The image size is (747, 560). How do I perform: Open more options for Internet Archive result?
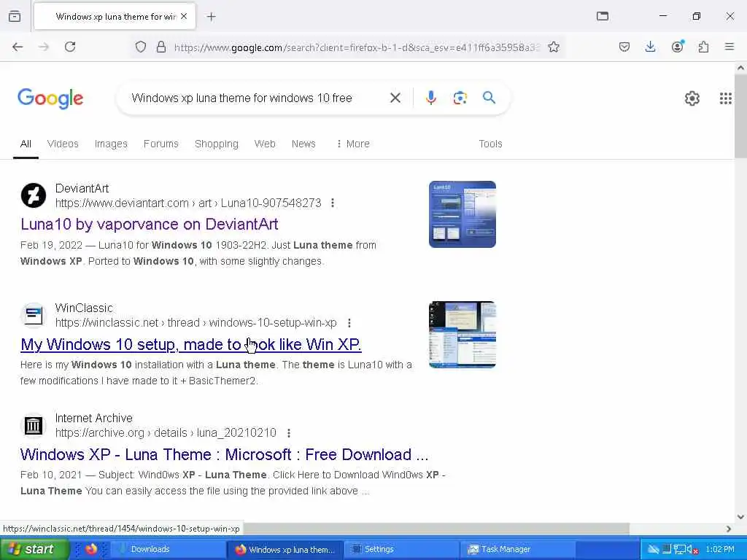[289, 433]
